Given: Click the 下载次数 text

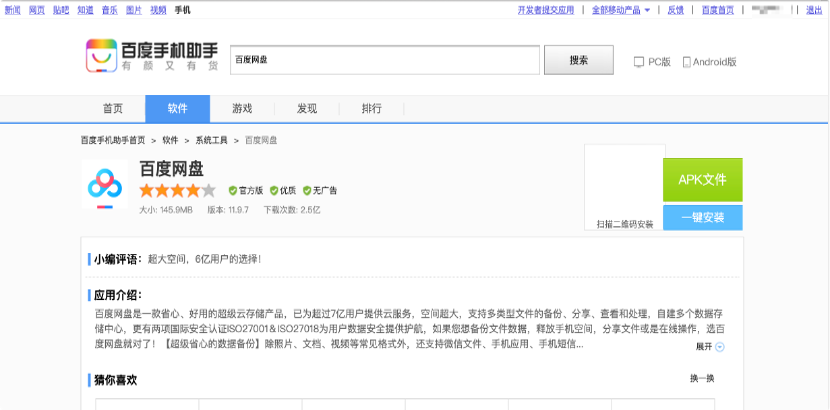Looking at the screenshot, I should pos(292,210).
